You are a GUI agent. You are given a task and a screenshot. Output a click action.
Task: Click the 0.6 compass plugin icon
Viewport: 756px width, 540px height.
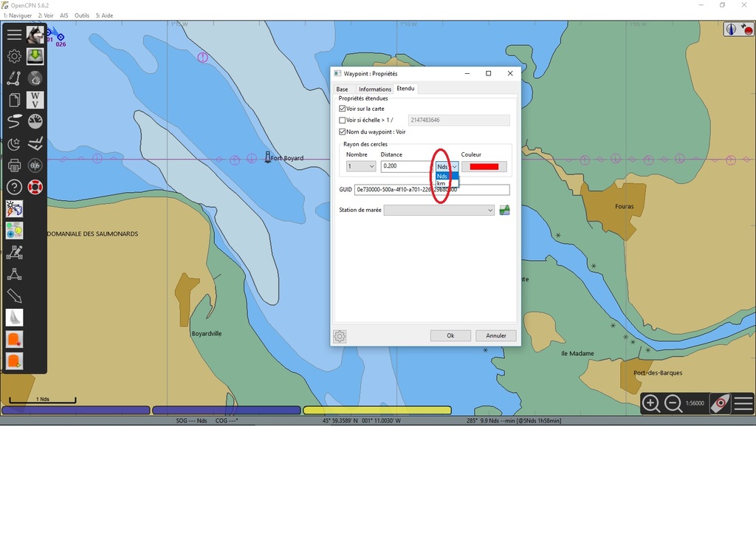35,165
